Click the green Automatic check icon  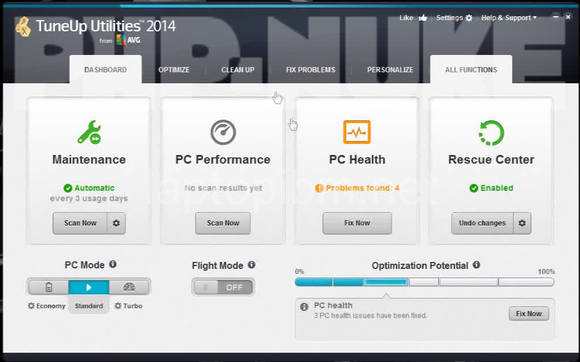pyautogui.click(x=68, y=188)
